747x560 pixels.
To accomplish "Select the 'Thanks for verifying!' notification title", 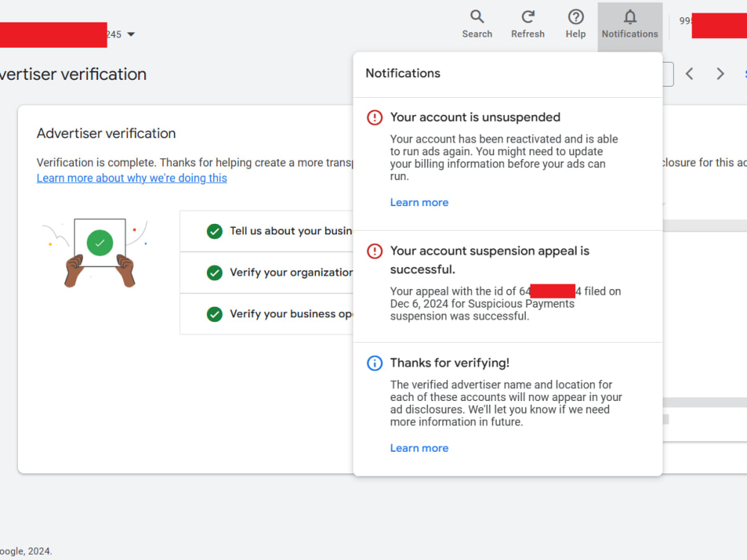I will (x=450, y=363).
